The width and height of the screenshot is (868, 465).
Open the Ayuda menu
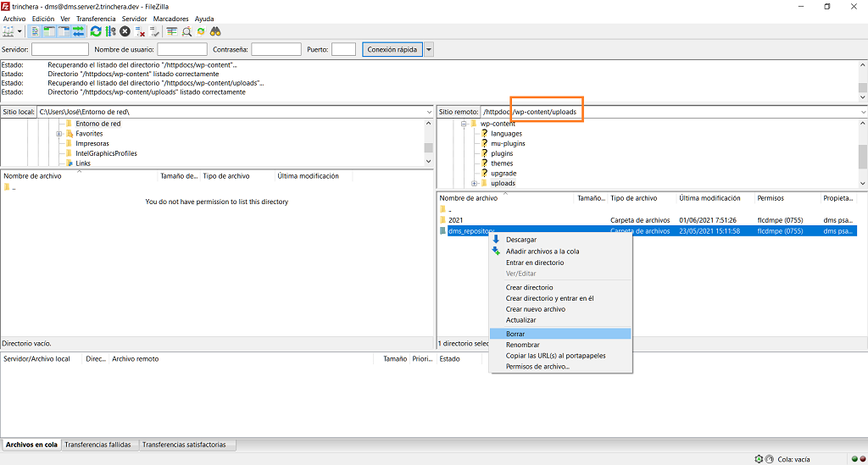click(x=204, y=19)
